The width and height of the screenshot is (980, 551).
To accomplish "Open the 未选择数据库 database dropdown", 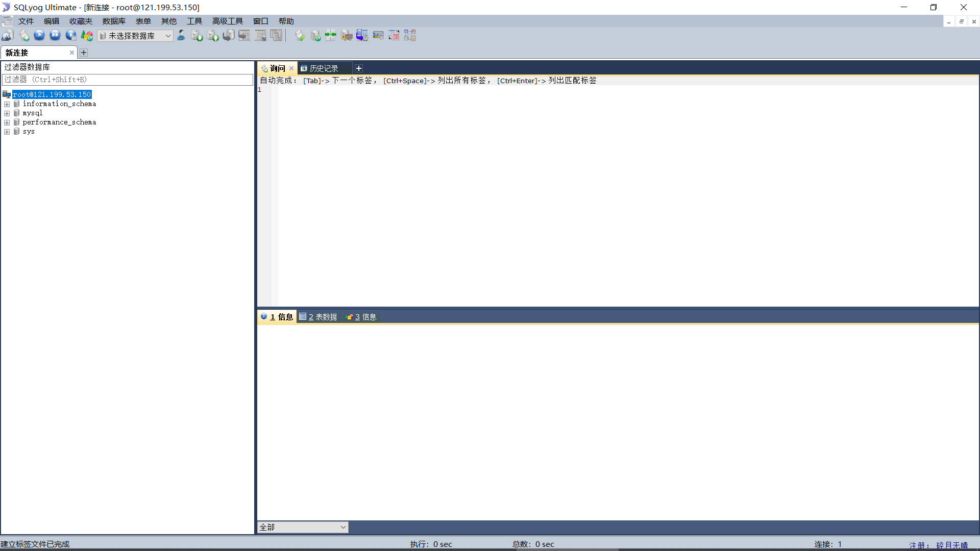I will point(135,36).
